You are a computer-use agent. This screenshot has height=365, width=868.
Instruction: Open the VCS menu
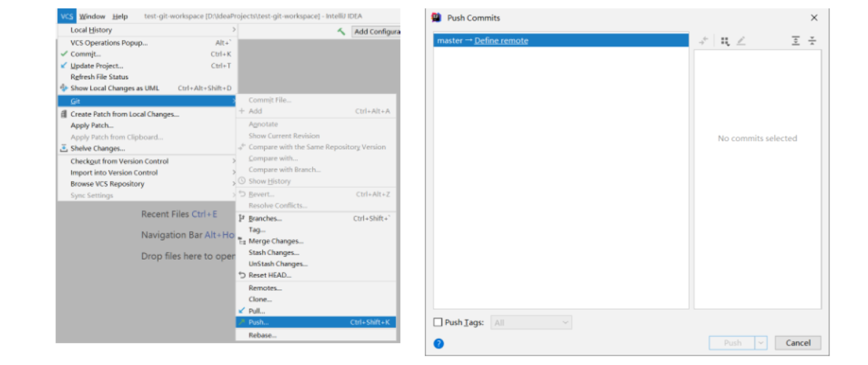tap(66, 17)
